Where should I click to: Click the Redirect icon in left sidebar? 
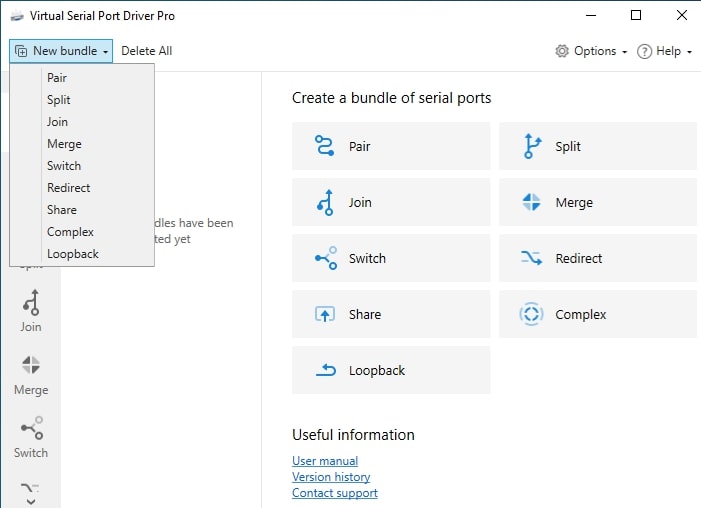click(x=30, y=487)
